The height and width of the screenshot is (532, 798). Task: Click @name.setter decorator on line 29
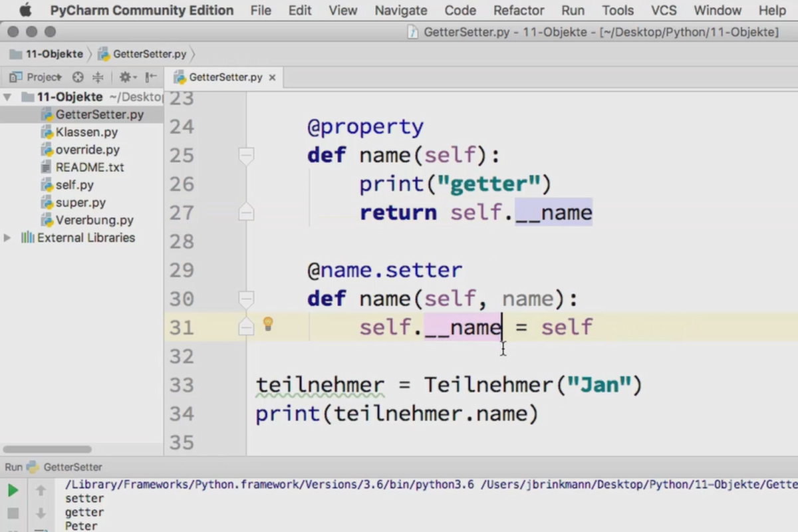click(384, 271)
